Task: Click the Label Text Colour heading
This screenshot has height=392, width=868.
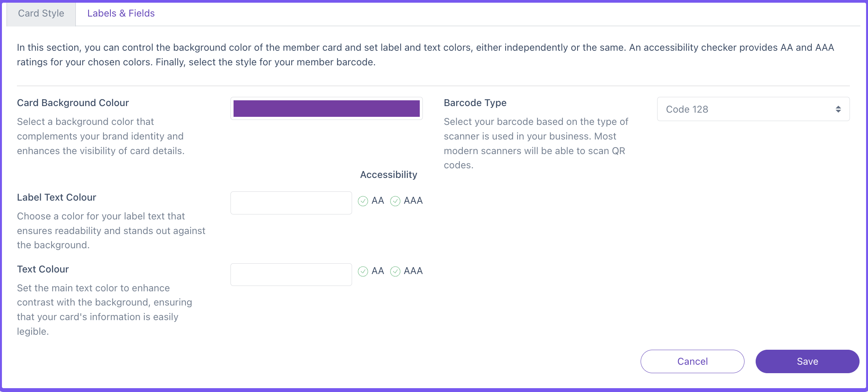Action: click(57, 198)
